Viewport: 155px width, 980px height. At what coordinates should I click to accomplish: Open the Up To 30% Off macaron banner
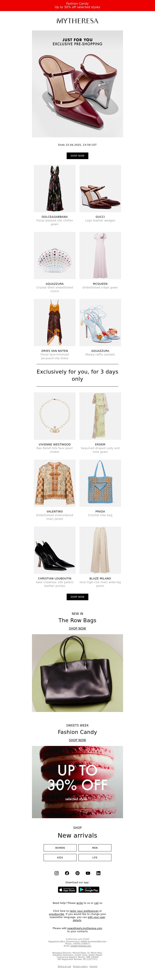click(77, 782)
